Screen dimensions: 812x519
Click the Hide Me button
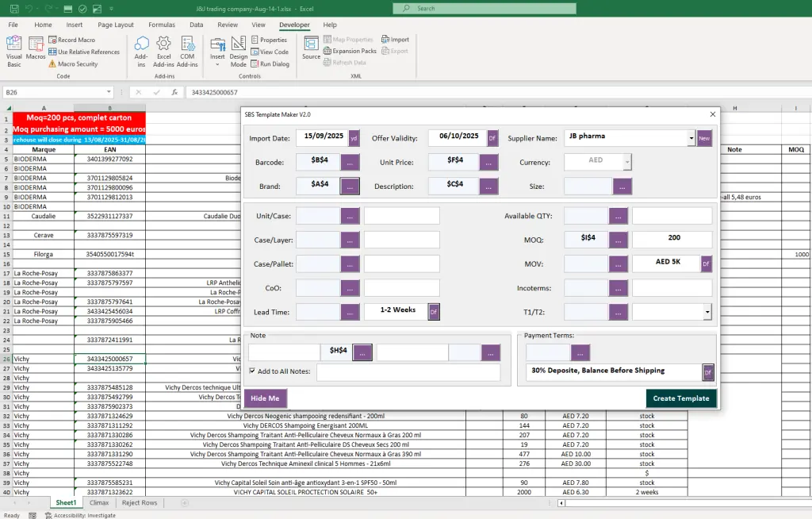point(265,398)
